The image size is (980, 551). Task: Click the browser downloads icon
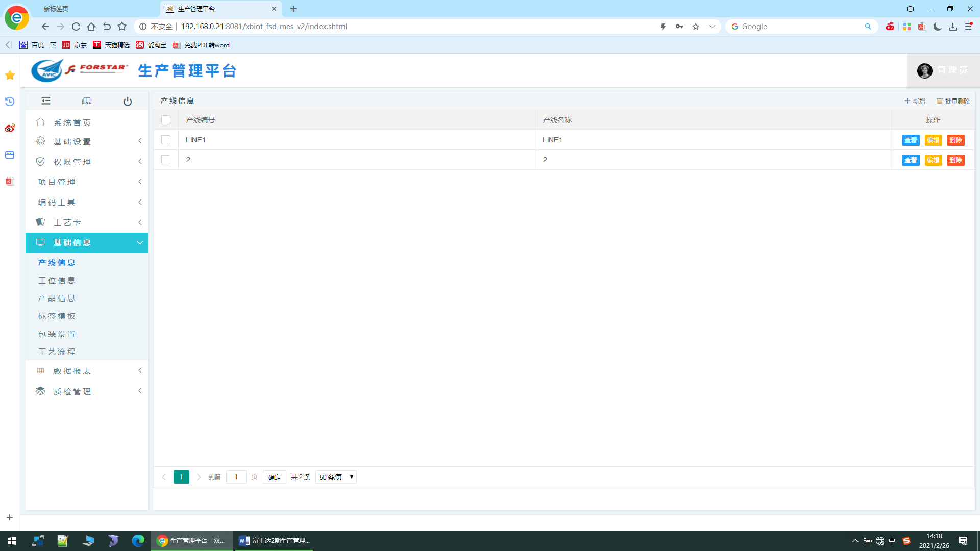[953, 27]
